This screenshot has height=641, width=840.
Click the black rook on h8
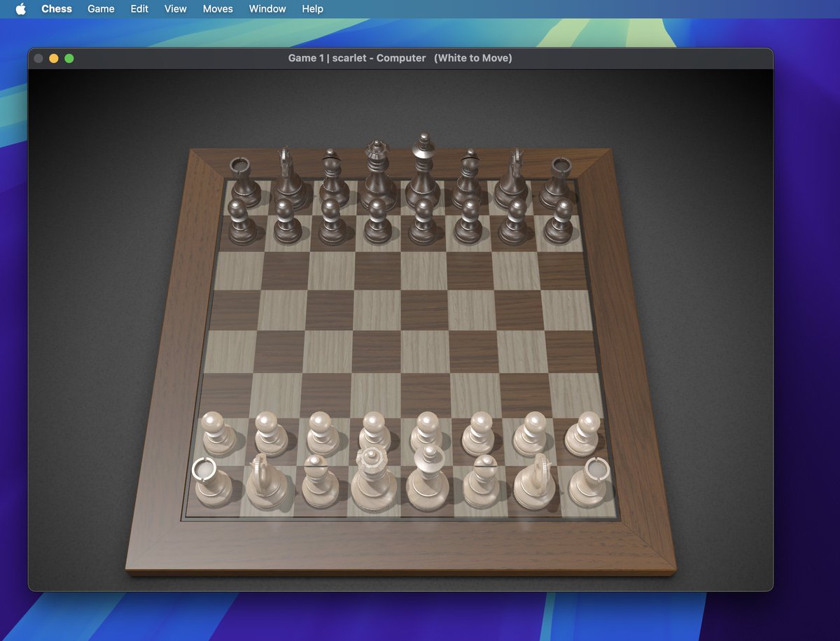pos(556,183)
